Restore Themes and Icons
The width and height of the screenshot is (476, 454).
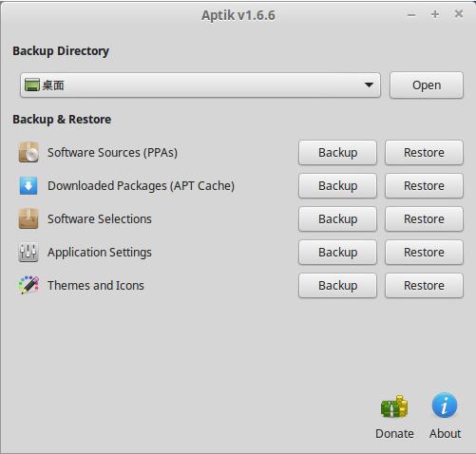point(424,285)
